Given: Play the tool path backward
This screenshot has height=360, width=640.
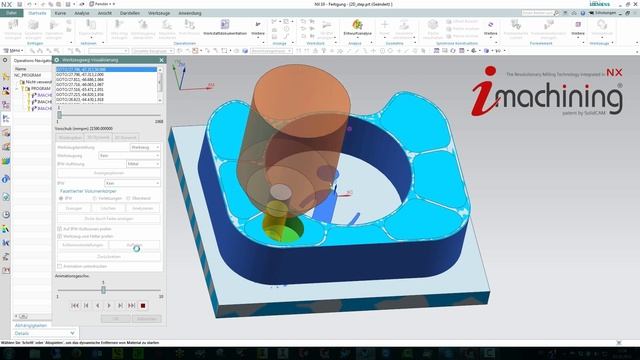Looking at the screenshot, I should point(98,305).
